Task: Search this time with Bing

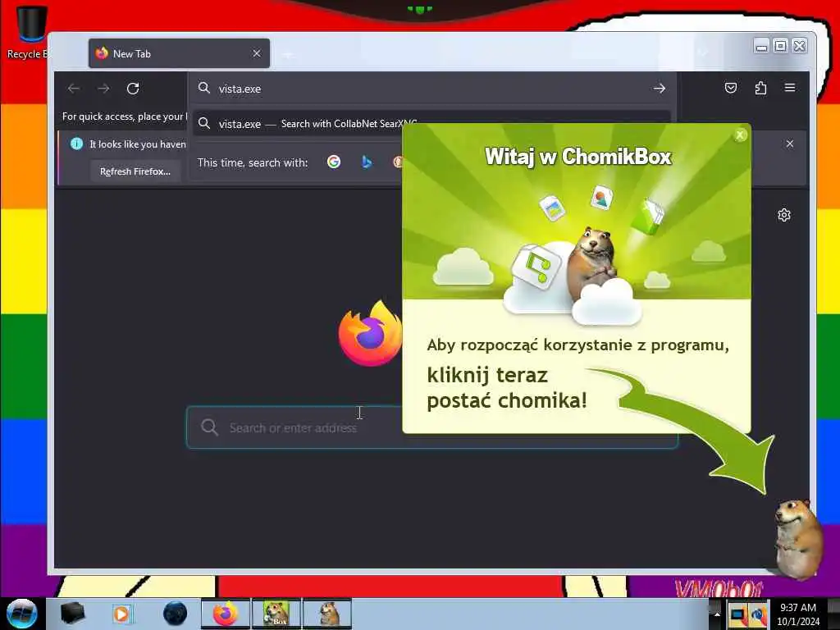Action: (x=367, y=162)
